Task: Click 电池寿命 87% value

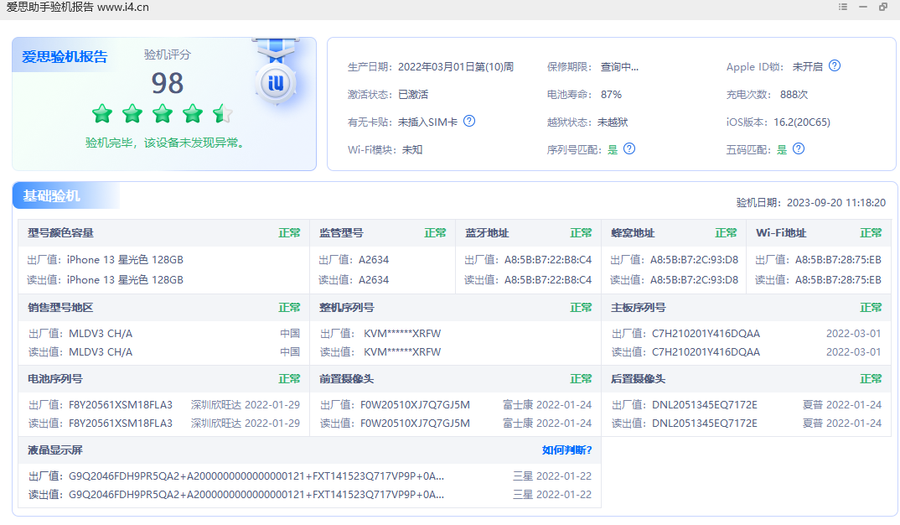Action: (x=611, y=95)
